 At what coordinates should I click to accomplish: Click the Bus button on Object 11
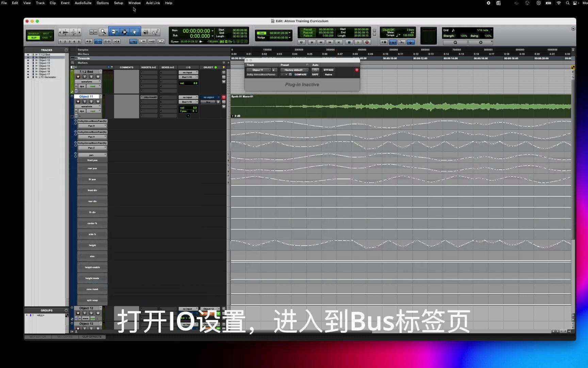click(x=208, y=102)
